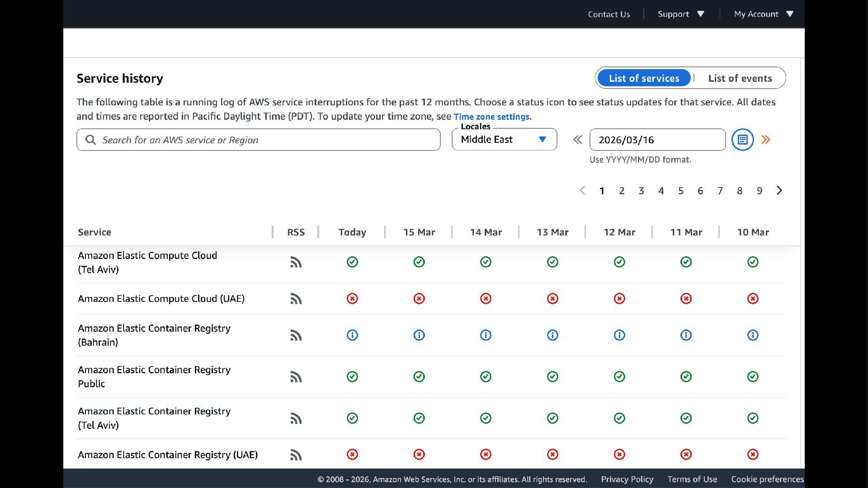This screenshot has width=868, height=488.
Task: Click RSS icon for Elastic Container Registry Public
Action: click(296, 377)
